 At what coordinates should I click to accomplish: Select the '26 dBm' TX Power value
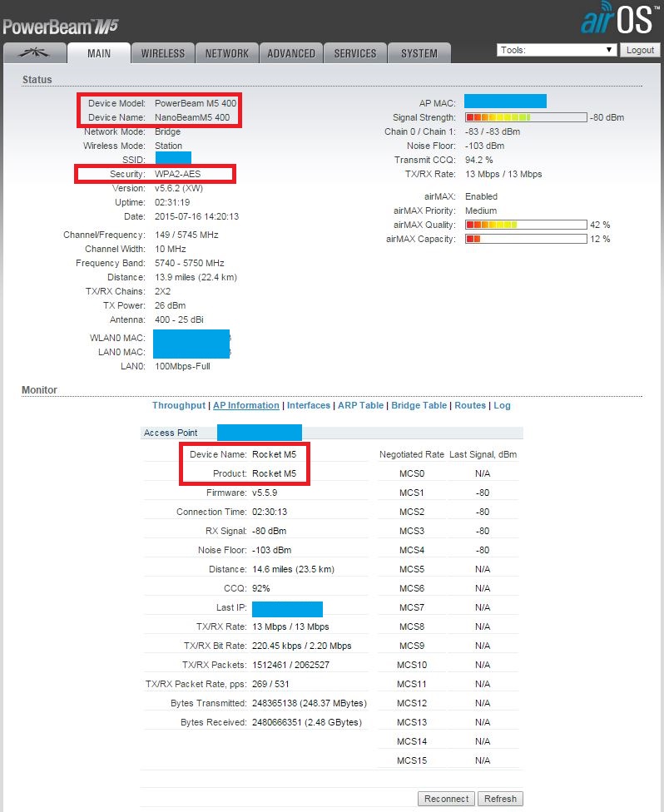pos(170,305)
